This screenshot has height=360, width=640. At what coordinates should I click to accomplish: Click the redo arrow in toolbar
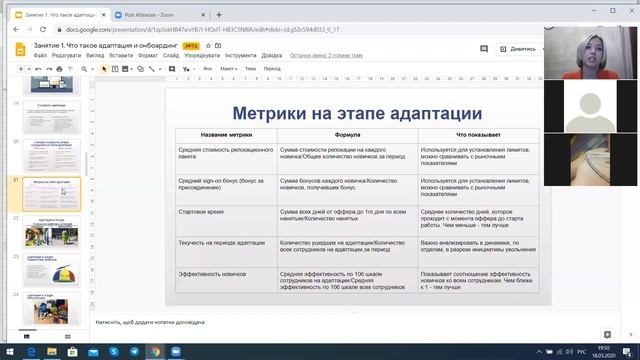click(49, 69)
